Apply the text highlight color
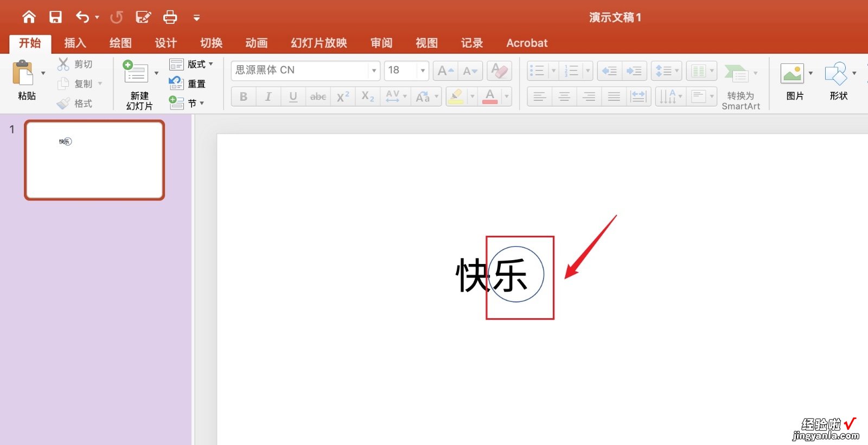The width and height of the screenshot is (868, 445). point(457,96)
